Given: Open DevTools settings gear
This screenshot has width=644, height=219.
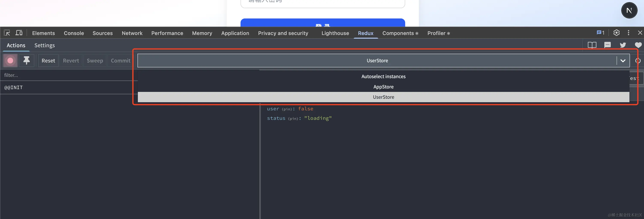Looking at the screenshot, I should tap(616, 33).
